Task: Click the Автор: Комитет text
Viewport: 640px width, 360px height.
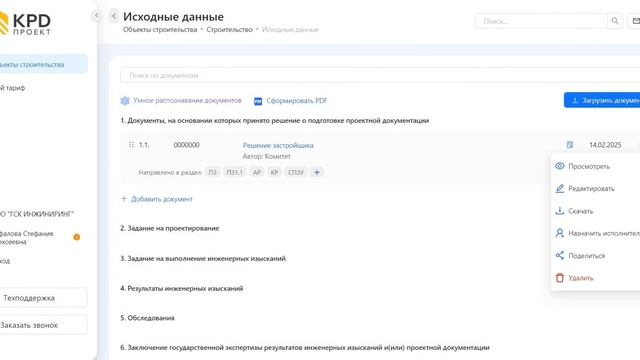Action: click(x=267, y=156)
